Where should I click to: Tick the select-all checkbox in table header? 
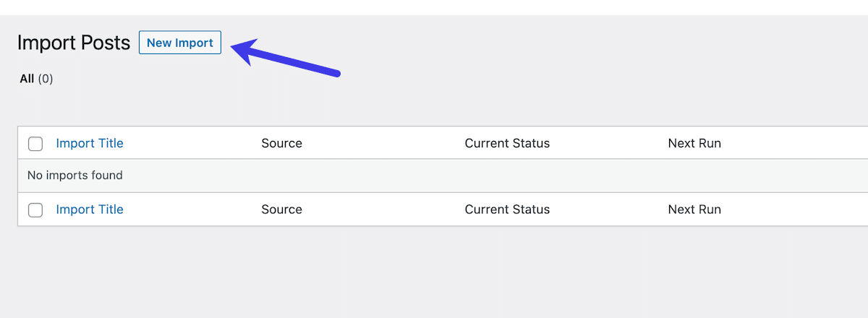point(35,144)
